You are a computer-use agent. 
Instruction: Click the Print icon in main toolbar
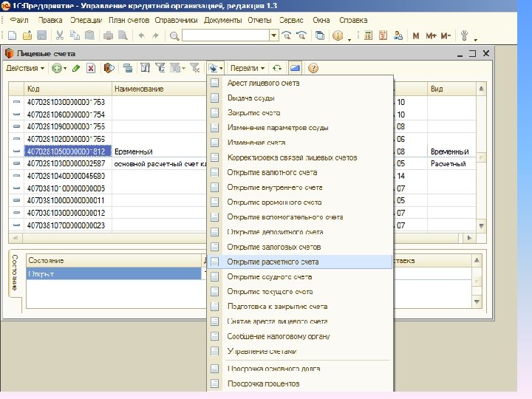click(x=109, y=35)
